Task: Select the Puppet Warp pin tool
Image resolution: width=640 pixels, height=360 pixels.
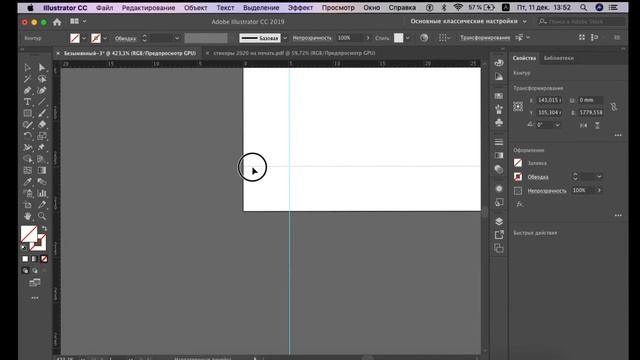Action: click(42, 147)
